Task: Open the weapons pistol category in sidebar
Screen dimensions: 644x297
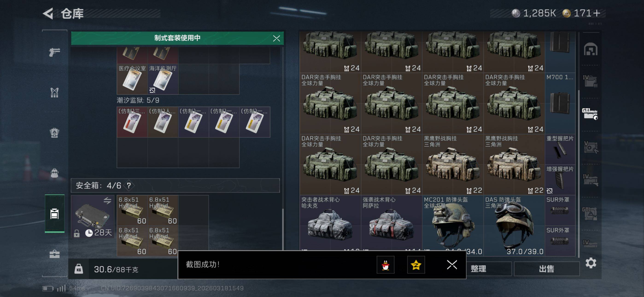Action: click(55, 52)
